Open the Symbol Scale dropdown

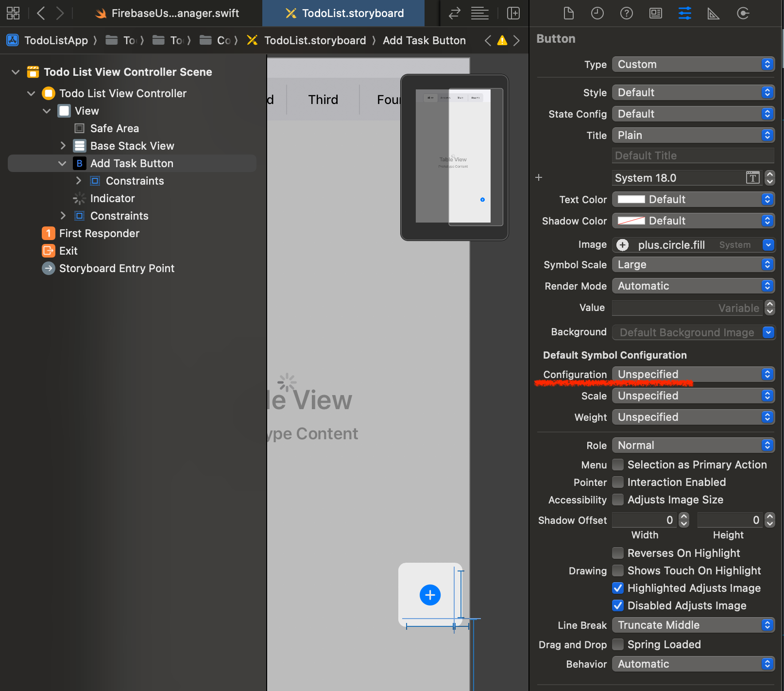pyautogui.click(x=693, y=264)
